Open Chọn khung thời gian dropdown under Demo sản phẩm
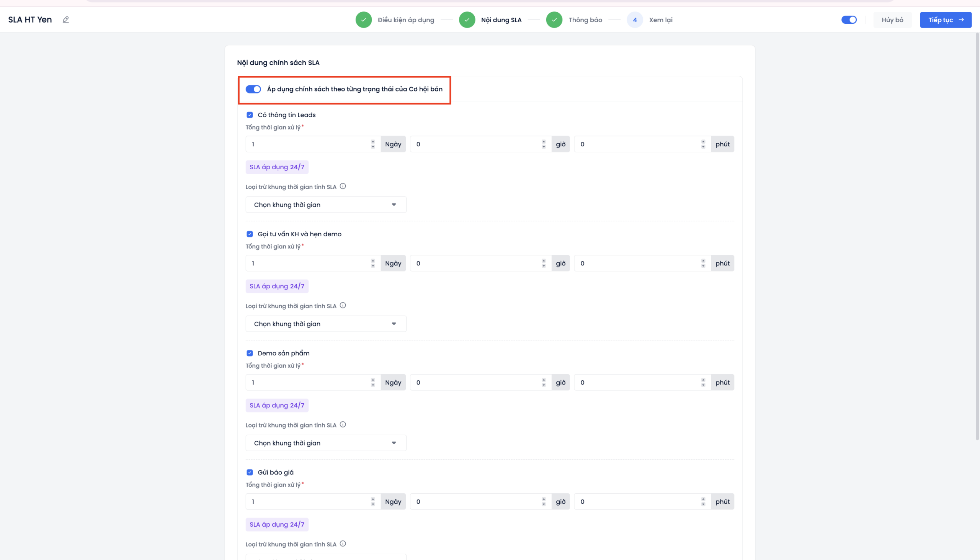980x560 pixels. point(325,443)
